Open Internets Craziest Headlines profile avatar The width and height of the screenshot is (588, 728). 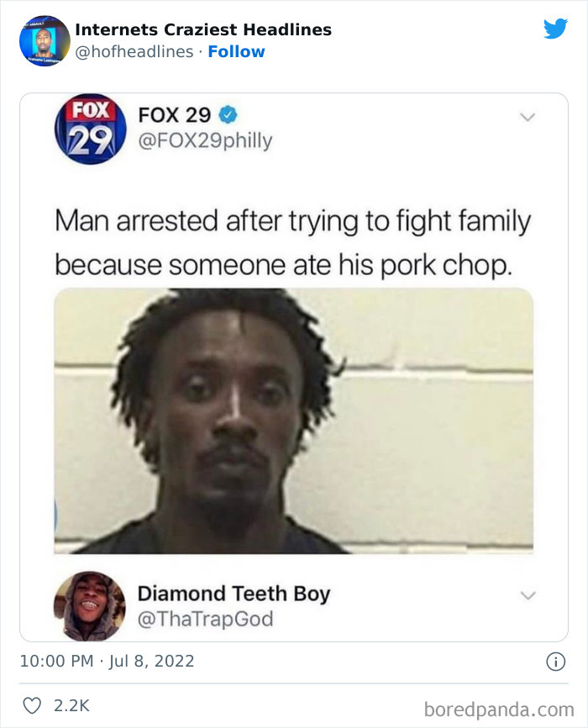coord(45,41)
